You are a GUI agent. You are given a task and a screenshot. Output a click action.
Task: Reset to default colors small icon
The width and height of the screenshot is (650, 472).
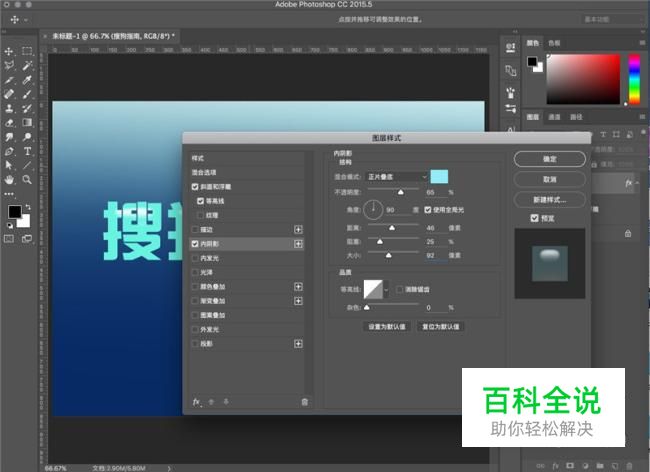(x=10, y=225)
